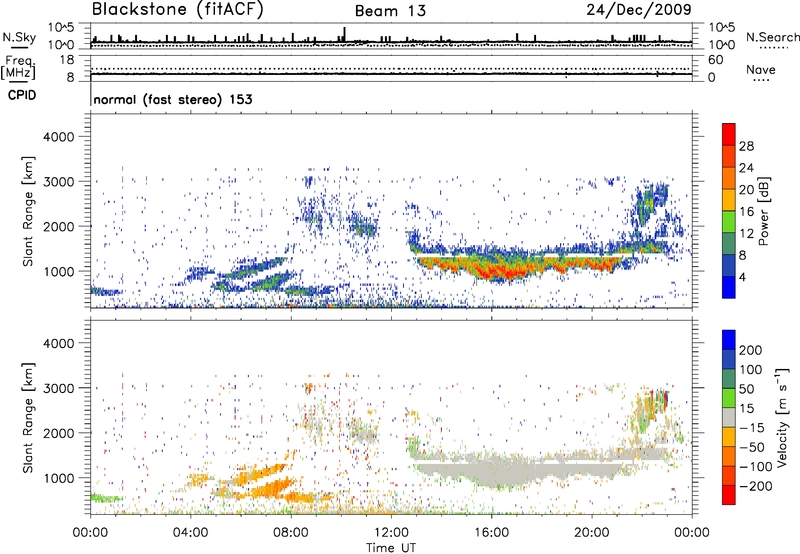The image size is (800, 554).
Task: Click the '4000' tick on power panel
Action: point(58,137)
